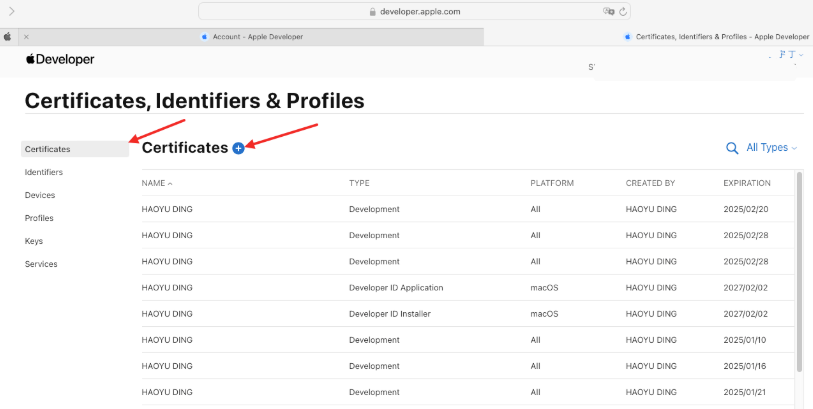Switch to the Account - Apple Developer tab

coord(257,37)
